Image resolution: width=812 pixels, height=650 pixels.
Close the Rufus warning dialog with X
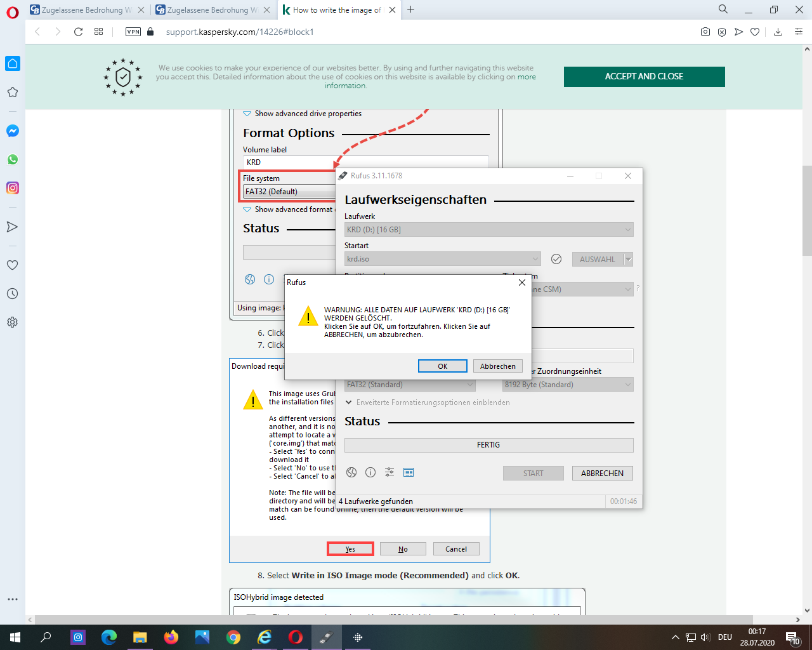pyautogui.click(x=522, y=282)
